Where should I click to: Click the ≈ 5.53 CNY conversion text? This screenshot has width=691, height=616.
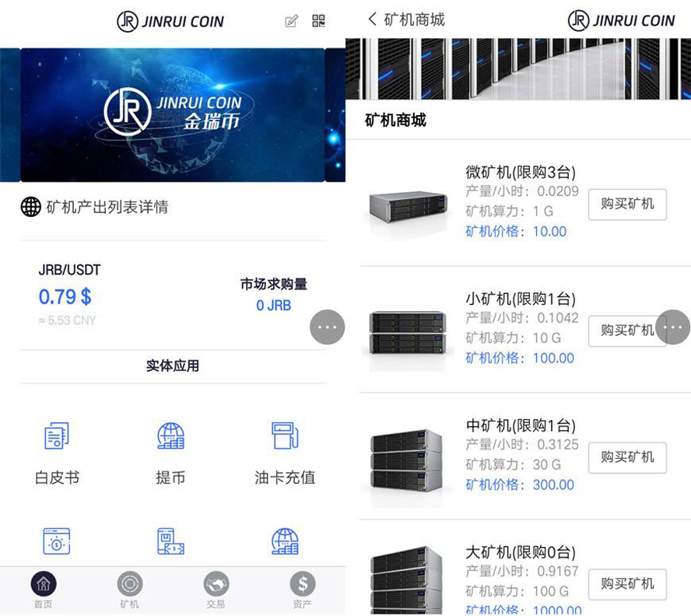67,320
